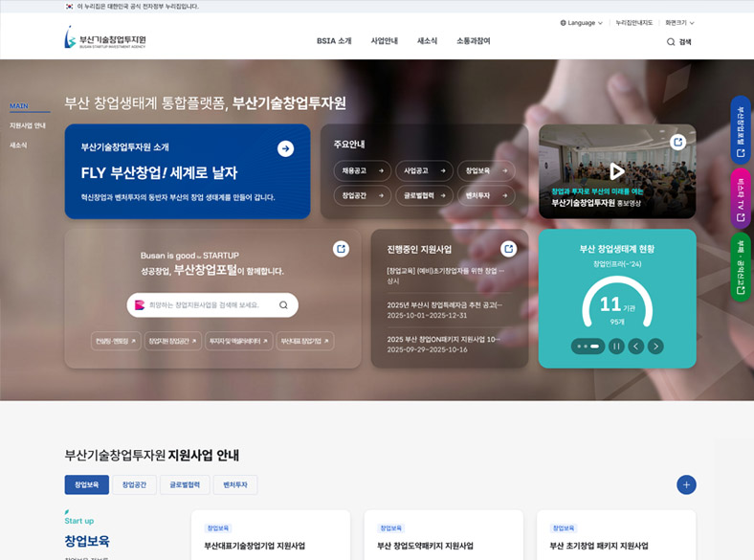This screenshot has height=560, width=754.
Task: Pause the 부산 창업생태계 현황 slideshow
Action: click(x=617, y=347)
